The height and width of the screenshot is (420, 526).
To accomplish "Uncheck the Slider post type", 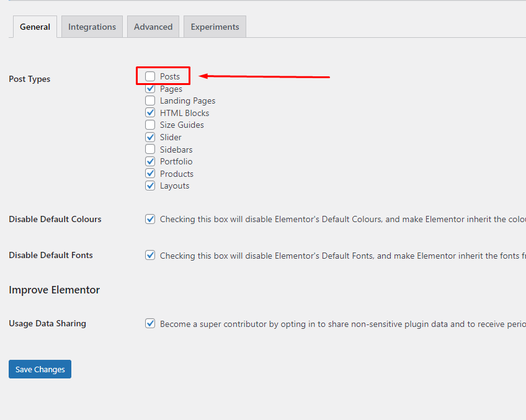I will coord(150,137).
